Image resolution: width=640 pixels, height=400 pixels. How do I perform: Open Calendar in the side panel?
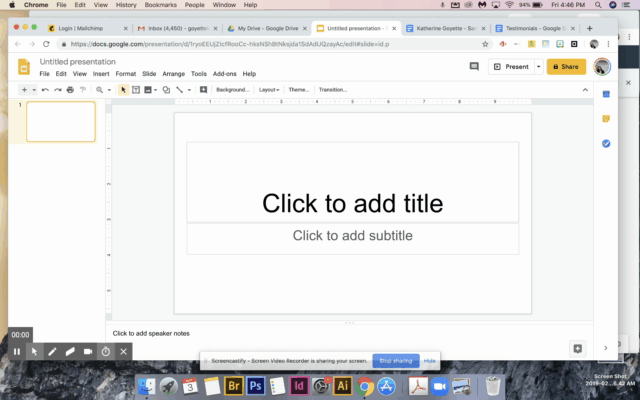[x=606, y=94]
